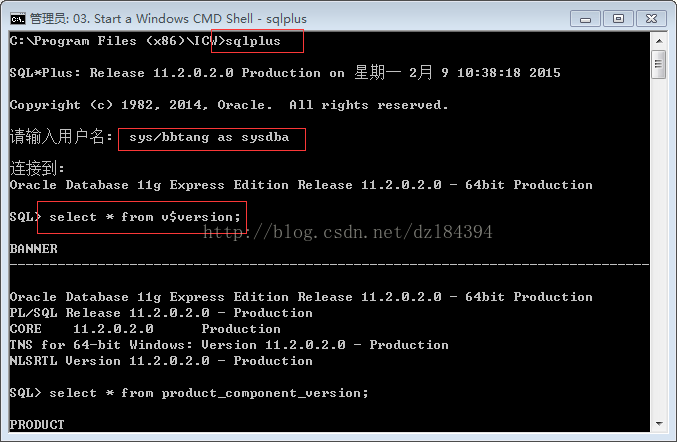Screen dimensions: 677x442
Task: Click the scrollbar down arrow
Action: click(659, 424)
